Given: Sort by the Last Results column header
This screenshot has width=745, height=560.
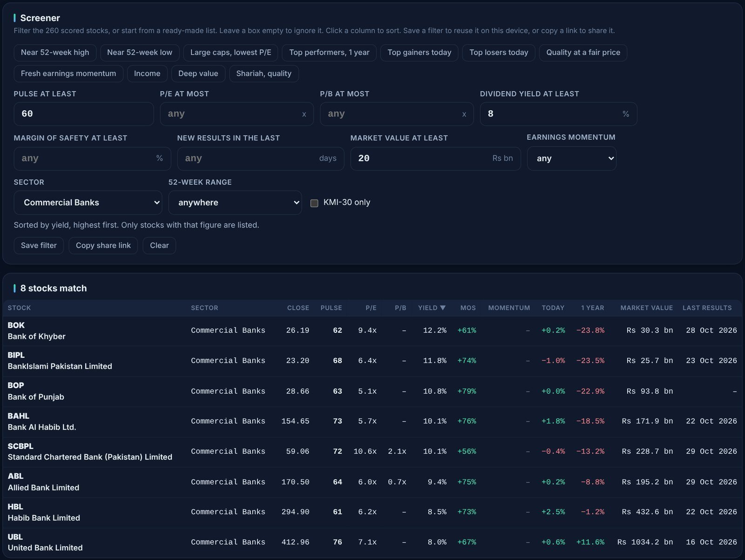Looking at the screenshot, I should tap(707, 308).
